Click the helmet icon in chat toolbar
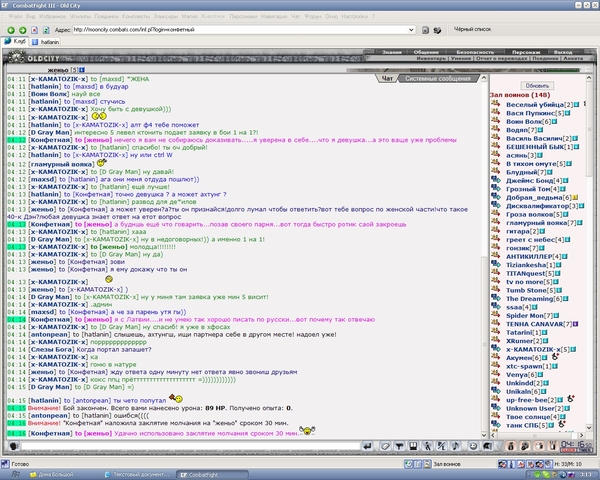 tap(487, 446)
